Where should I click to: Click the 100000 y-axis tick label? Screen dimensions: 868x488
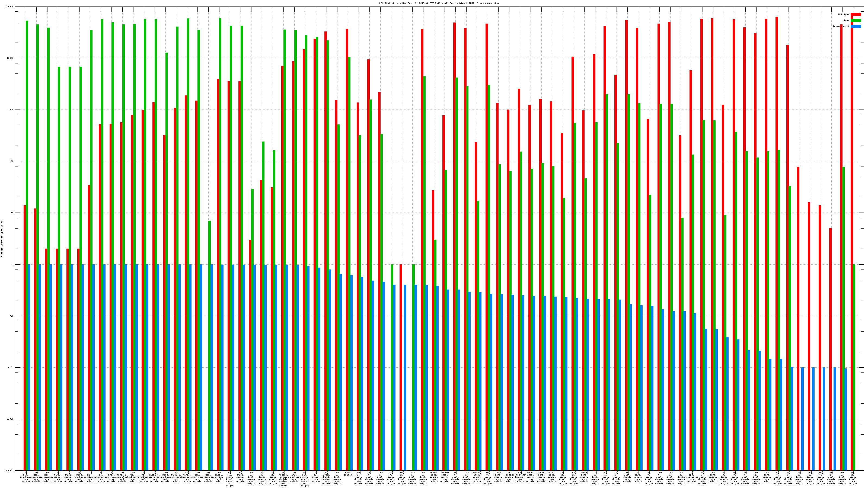10,7
